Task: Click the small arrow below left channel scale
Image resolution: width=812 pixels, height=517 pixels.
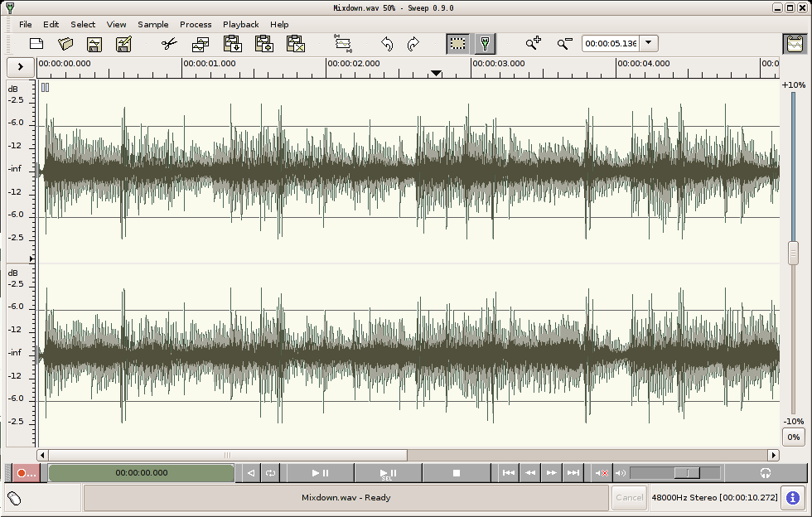Action: tap(31, 258)
